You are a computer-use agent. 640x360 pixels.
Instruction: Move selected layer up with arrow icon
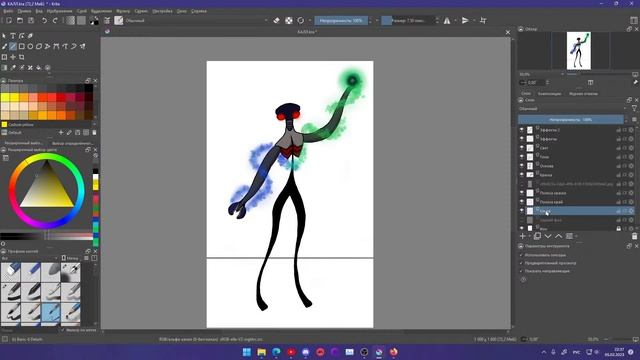click(558, 236)
